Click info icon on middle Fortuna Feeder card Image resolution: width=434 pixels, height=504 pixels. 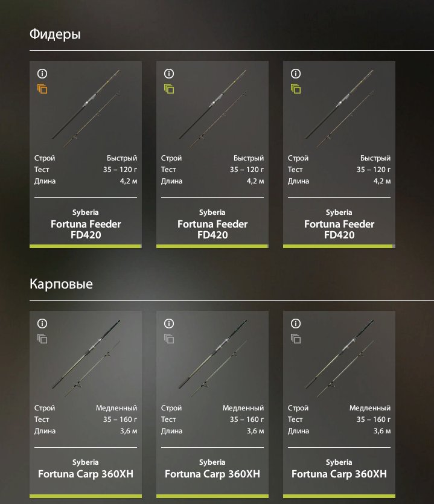pos(169,74)
